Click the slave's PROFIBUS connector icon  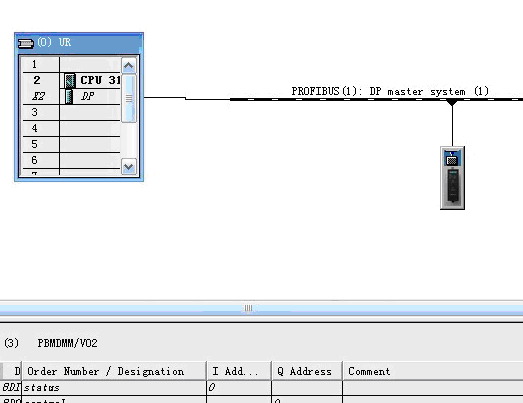452,158
